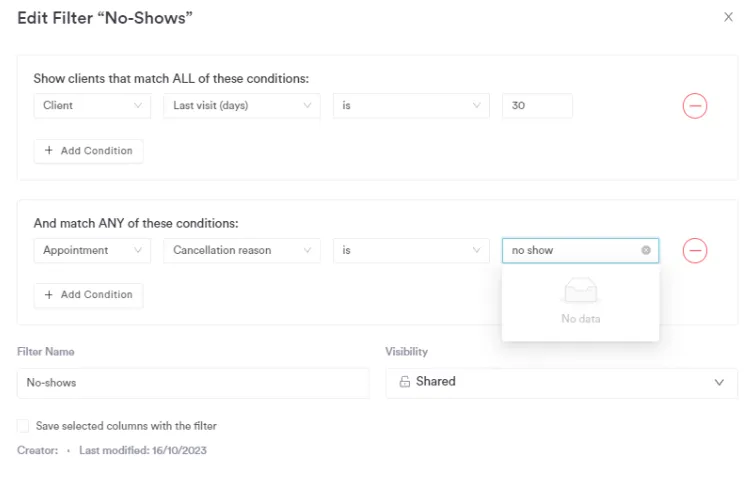Add Condition to the ANY conditions group

tap(89, 295)
